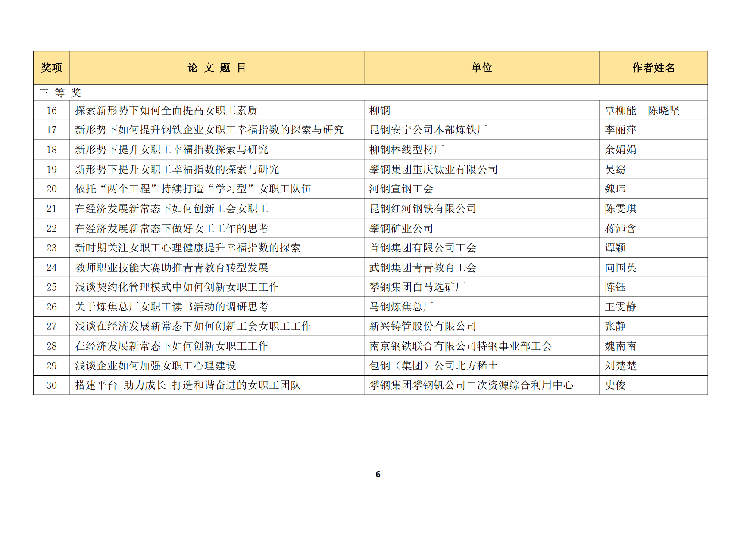Click author 覃柳能

620,111
